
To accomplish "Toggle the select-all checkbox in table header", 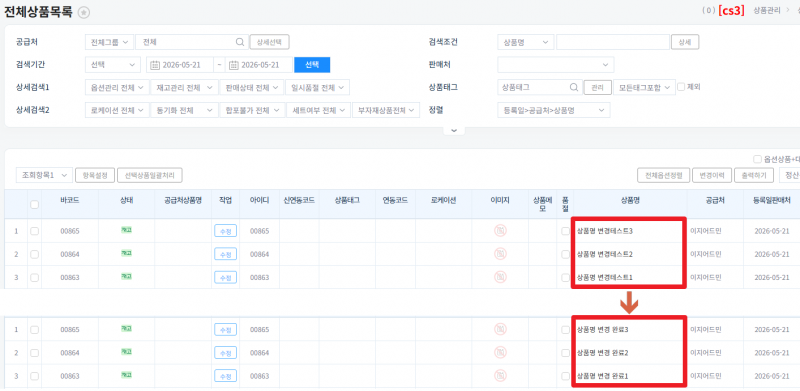I will point(34,204).
